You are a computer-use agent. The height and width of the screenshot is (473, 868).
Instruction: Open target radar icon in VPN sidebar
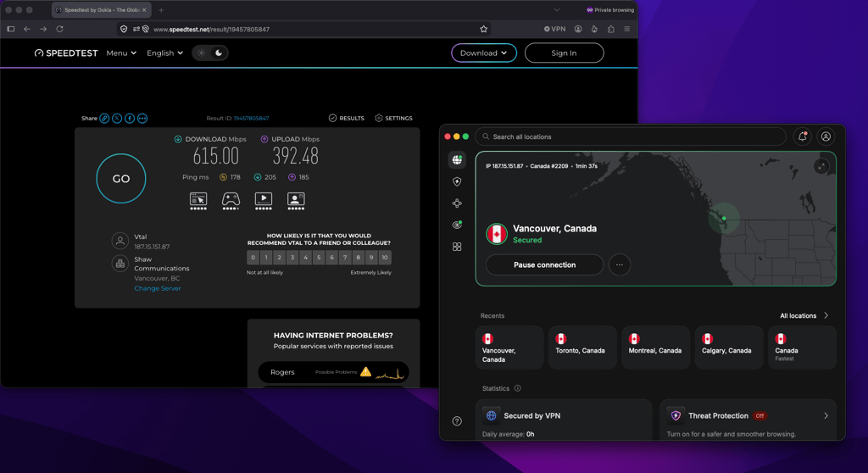457,225
